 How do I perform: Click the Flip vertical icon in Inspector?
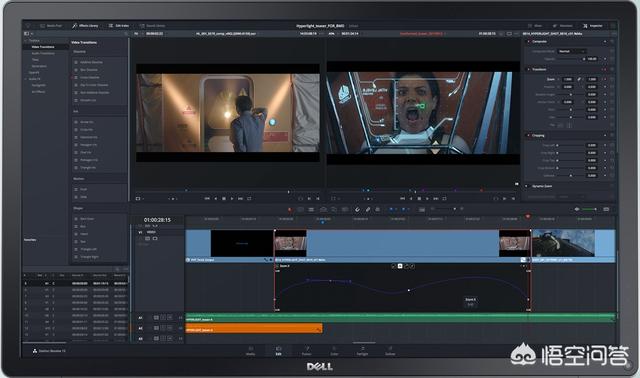[569, 125]
